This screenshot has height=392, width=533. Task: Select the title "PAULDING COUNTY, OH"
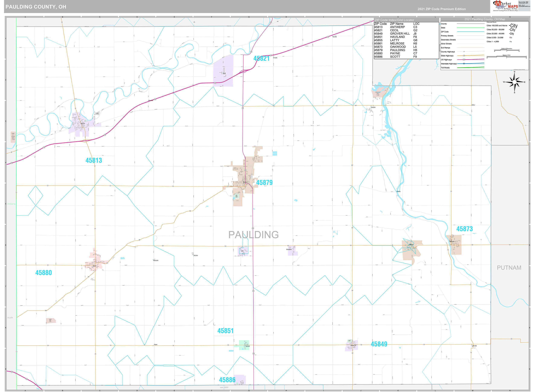36,7
